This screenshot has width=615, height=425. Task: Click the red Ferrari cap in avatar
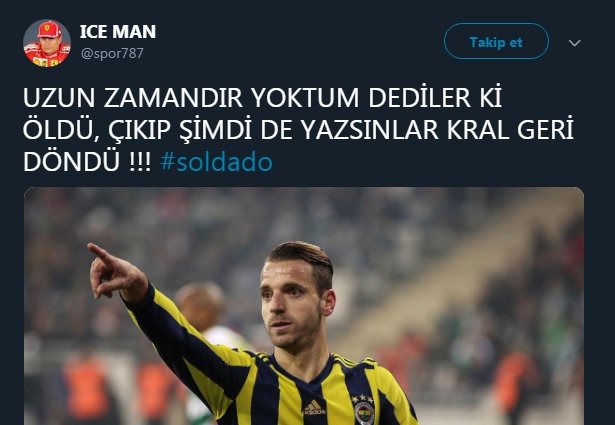point(50,29)
